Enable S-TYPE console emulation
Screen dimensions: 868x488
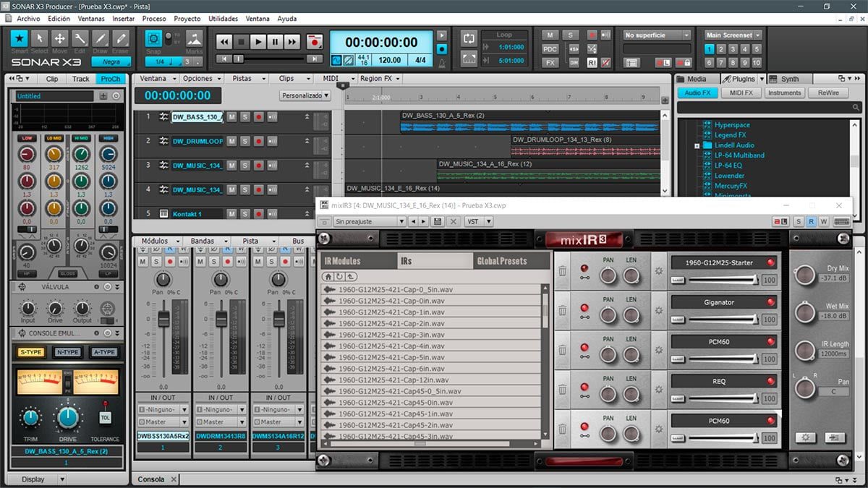pyautogui.click(x=30, y=352)
